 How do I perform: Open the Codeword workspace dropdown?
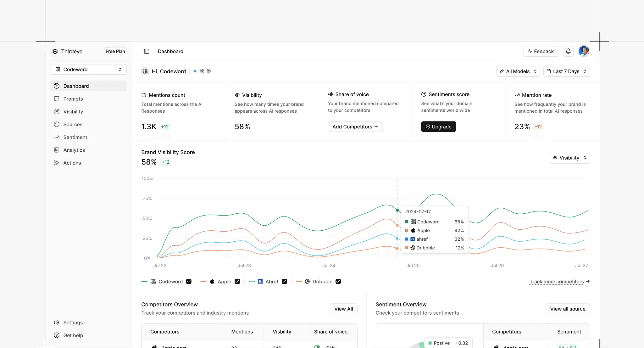tap(88, 70)
